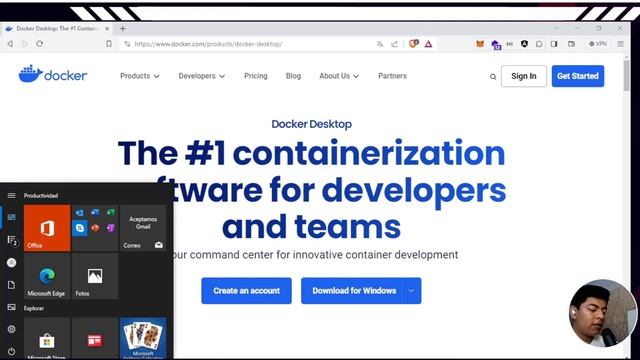Click Create an account button
Screen dimensions: 640x360
click(246, 291)
